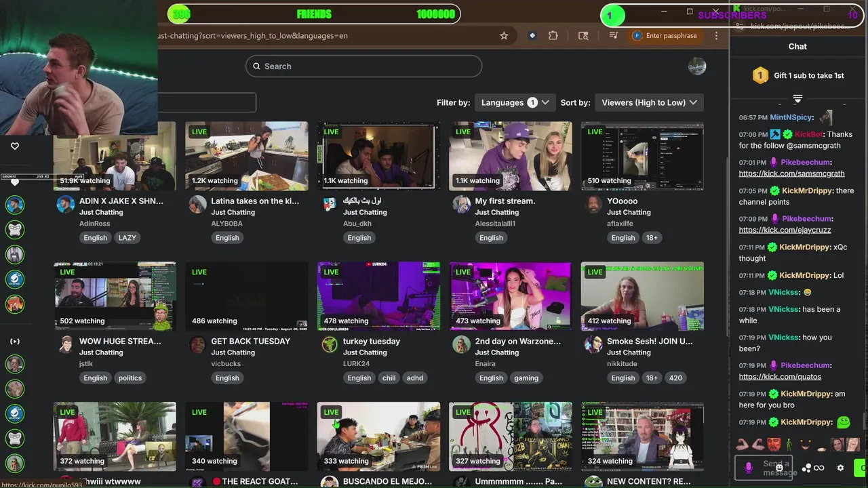Insert the orange smiley face emote

pyautogui.click(x=805, y=445)
